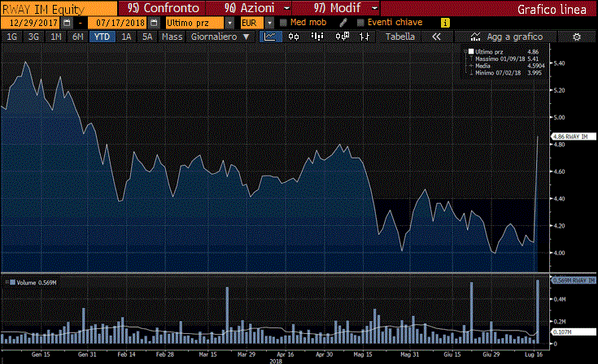Toggle the Med mob checkbox
The height and width of the screenshot is (364, 598).
click(x=283, y=23)
